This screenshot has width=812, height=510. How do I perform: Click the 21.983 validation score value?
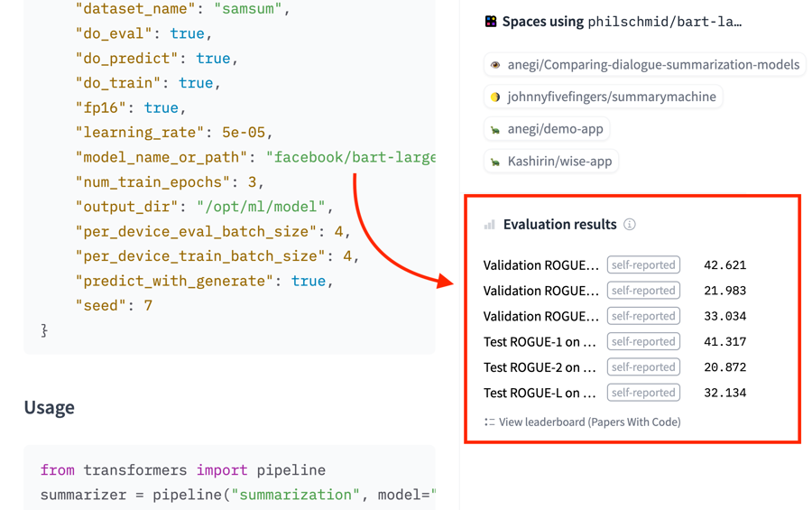[724, 291]
